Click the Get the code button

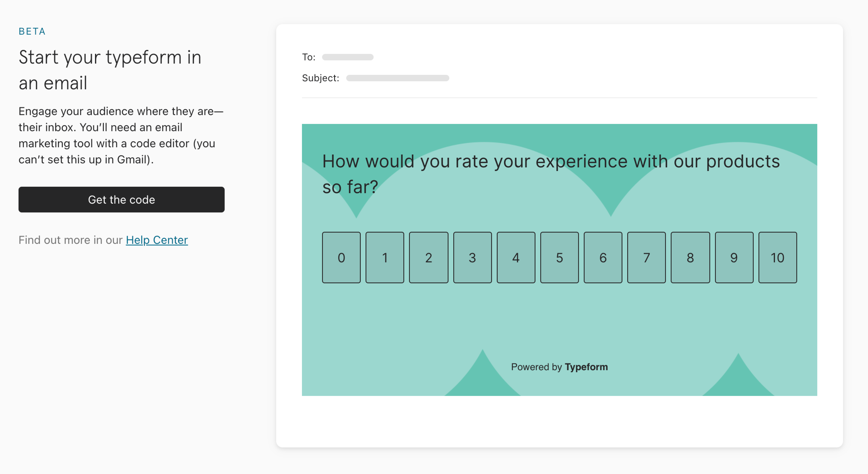(121, 199)
